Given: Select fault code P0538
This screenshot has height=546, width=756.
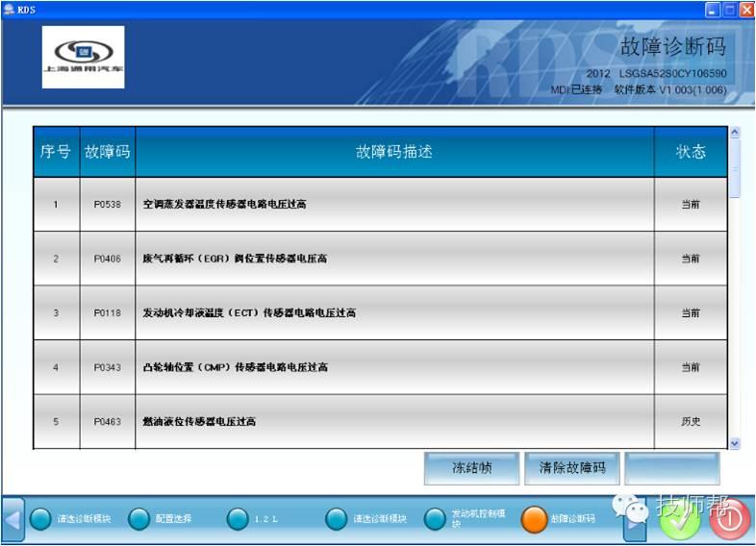Looking at the screenshot, I should pyautogui.click(x=108, y=205).
